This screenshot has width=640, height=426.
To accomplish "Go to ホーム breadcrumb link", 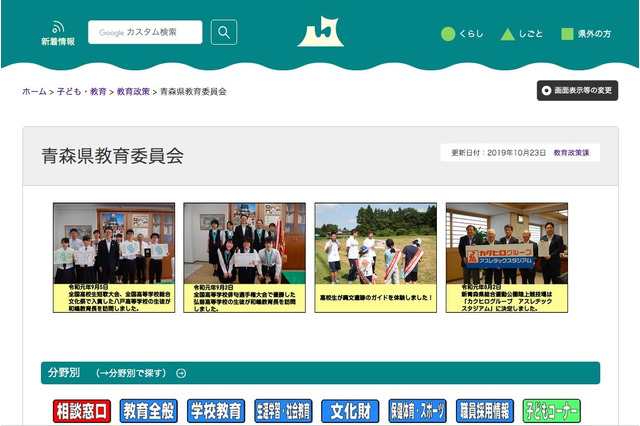I will tap(34, 91).
